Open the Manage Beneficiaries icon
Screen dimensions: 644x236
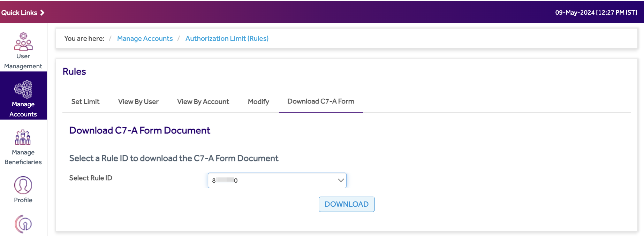coord(23,137)
